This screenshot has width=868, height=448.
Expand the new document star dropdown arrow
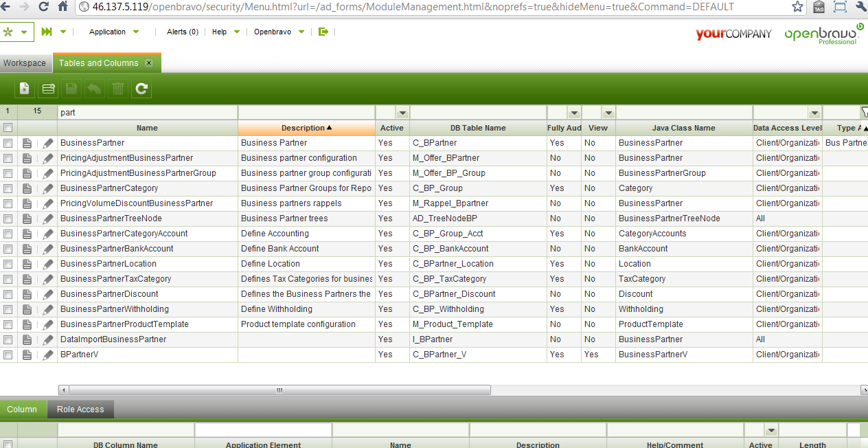24,32
